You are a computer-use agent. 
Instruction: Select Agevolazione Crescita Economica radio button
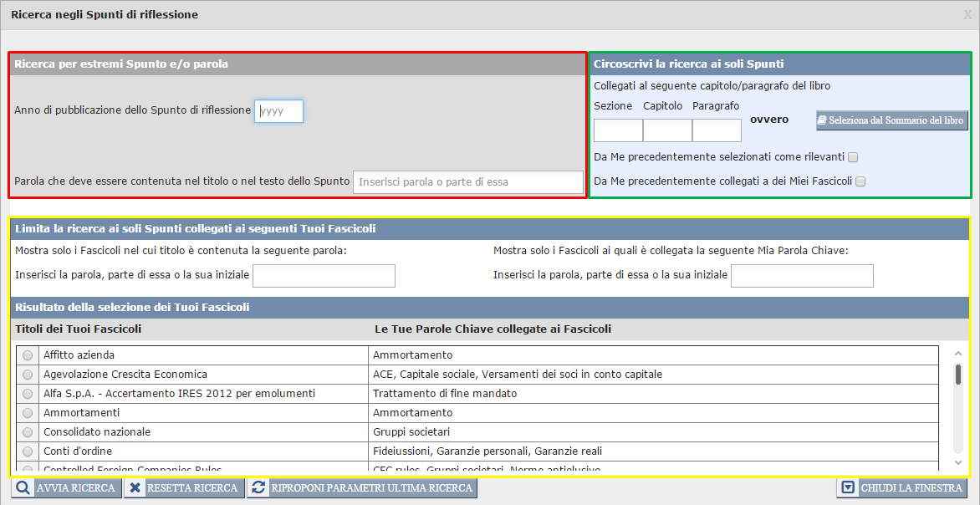coord(28,375)
